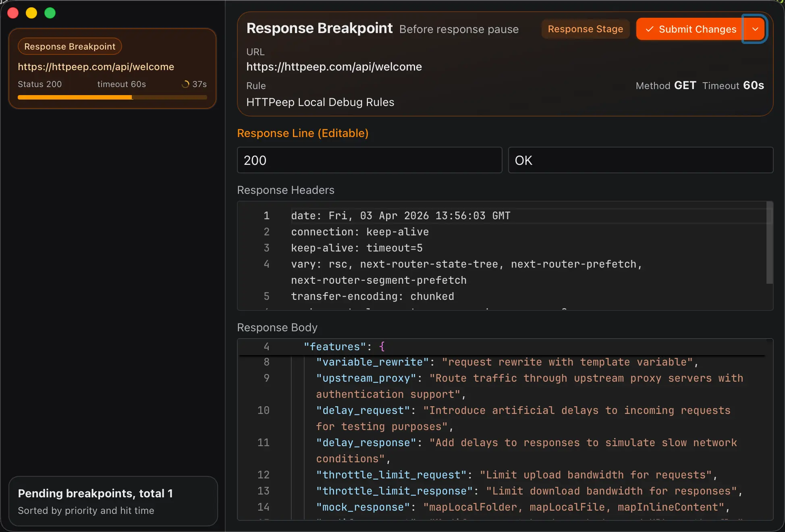Image resolution: width=785 pixels, height=532 pixels.
Task: Click the Response Breakpoint title heading
Action: point(320,28)
